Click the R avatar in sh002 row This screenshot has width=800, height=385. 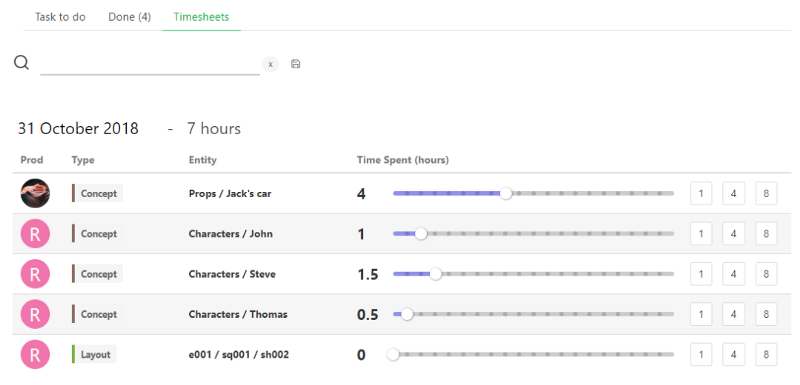point(35,354)
